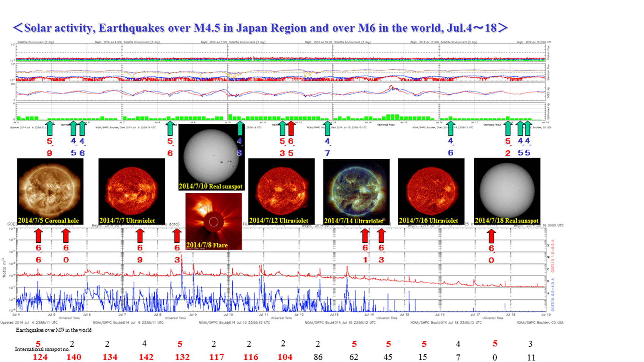Select sunspot number 7

pyautogui.click(x=458, y=357)
